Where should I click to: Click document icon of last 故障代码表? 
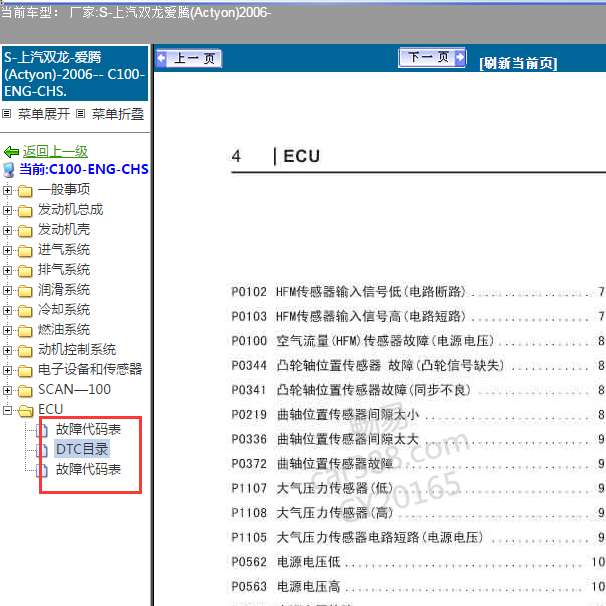pos(42,470)
